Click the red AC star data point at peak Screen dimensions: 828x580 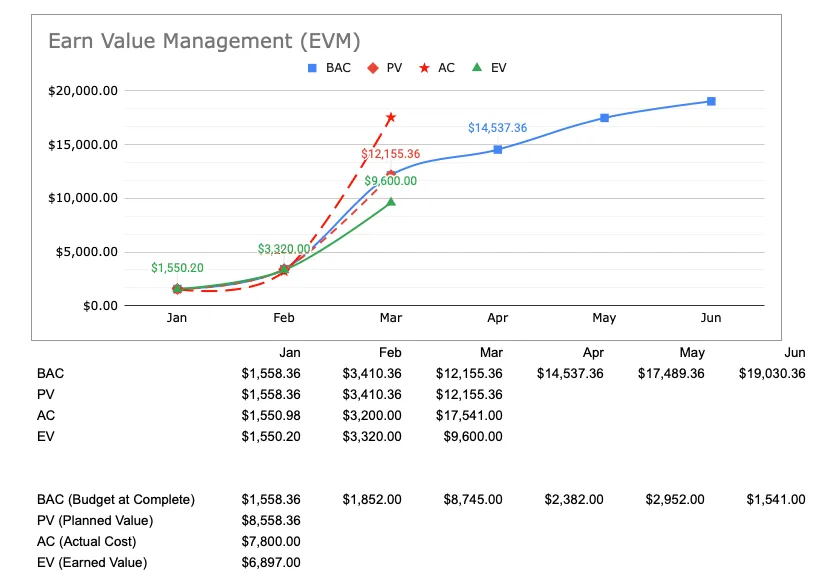point(393,117)
